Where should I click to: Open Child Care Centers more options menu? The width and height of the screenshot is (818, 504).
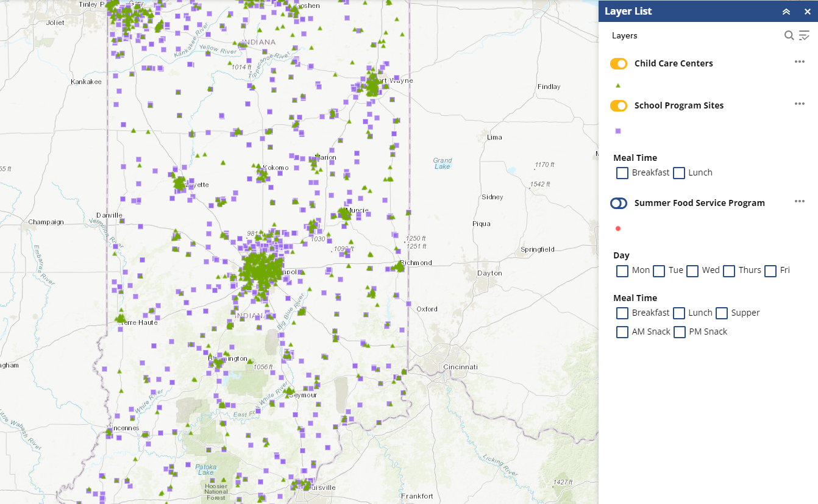tap(800, 62)
